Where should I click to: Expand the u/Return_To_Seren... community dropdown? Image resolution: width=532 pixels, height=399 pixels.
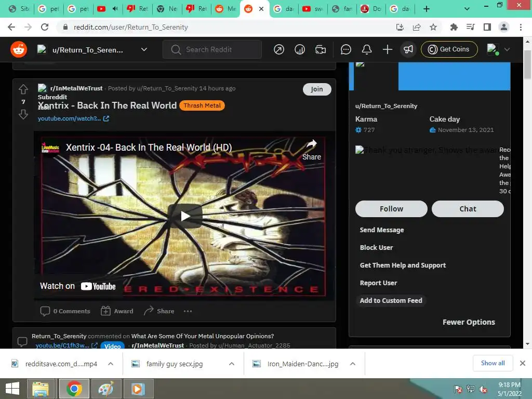tap(144, 49)
